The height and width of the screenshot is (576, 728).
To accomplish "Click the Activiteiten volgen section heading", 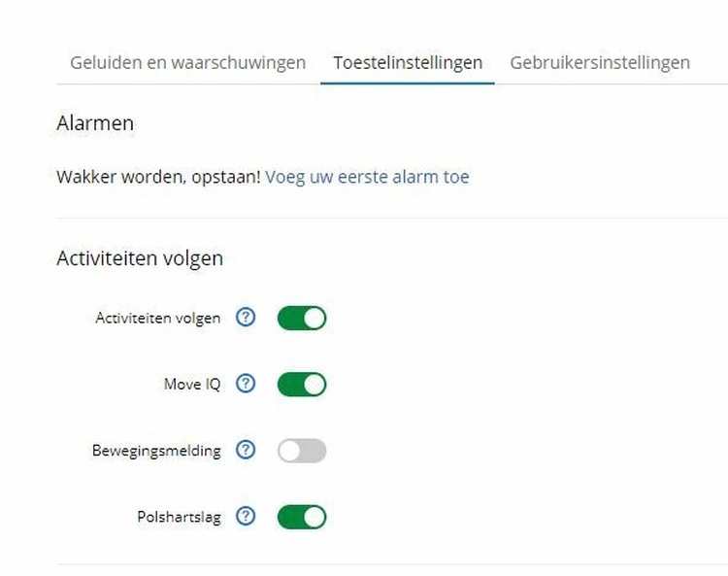I will tap(140, 258).
